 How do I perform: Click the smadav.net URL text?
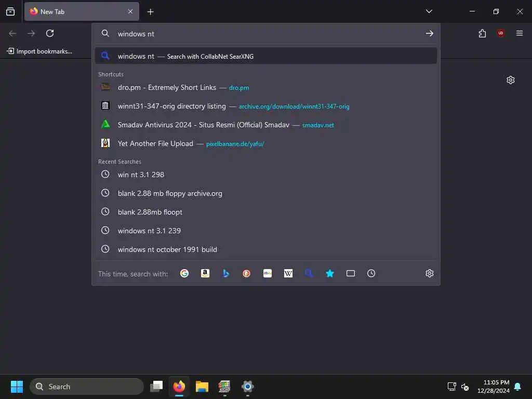coord(318,125)
